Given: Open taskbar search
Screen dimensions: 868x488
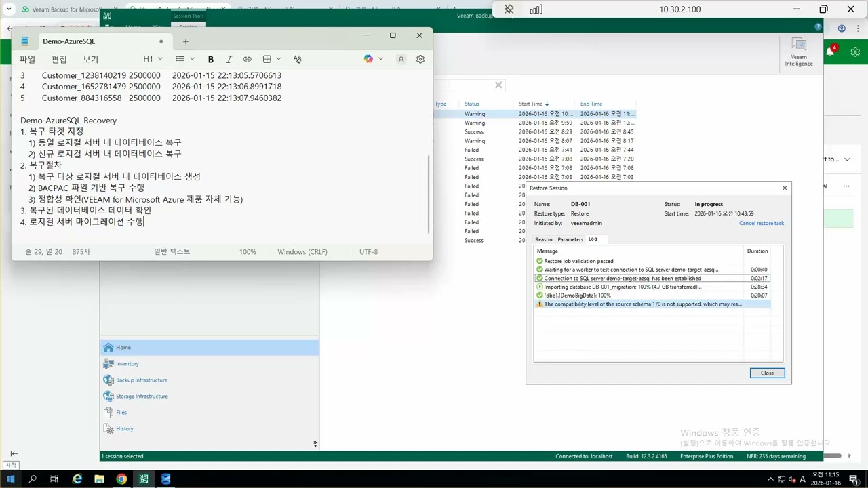Looking at the screenshot, I should coord(33,479).
